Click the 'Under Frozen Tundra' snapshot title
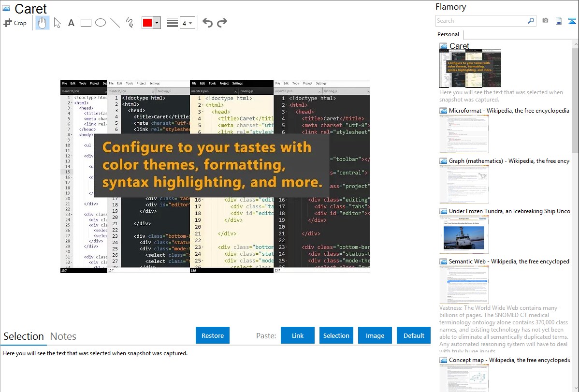 509,211
